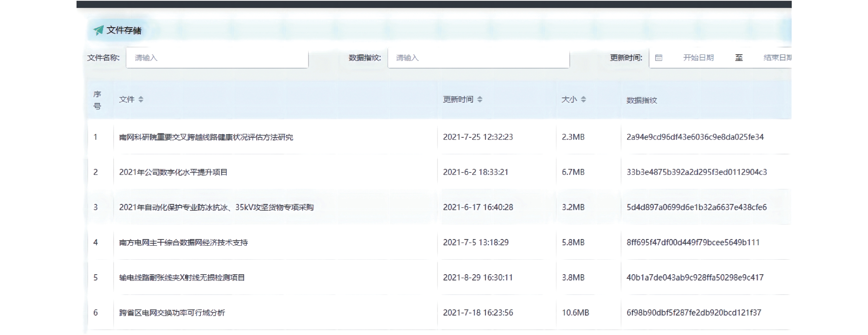Select file 输电线路耐张线夹X射线无损检测项目

pyautogui.click(x=182, y=277)
